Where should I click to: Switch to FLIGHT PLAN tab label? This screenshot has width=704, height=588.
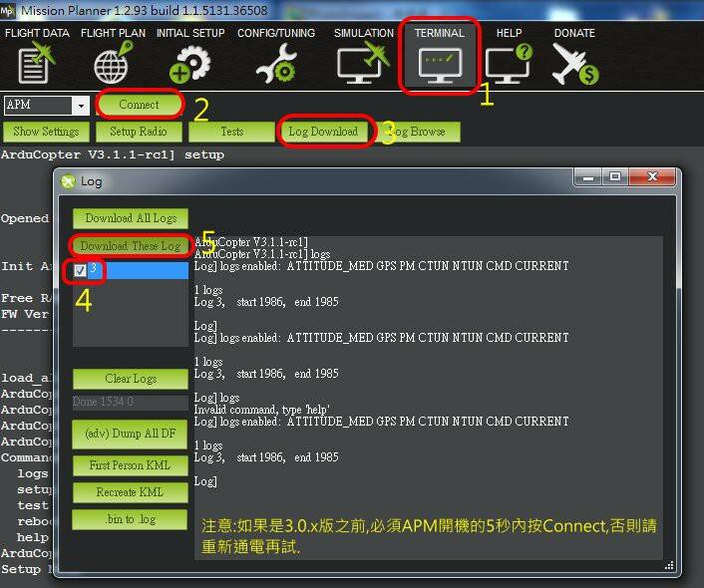pos(113,33)
